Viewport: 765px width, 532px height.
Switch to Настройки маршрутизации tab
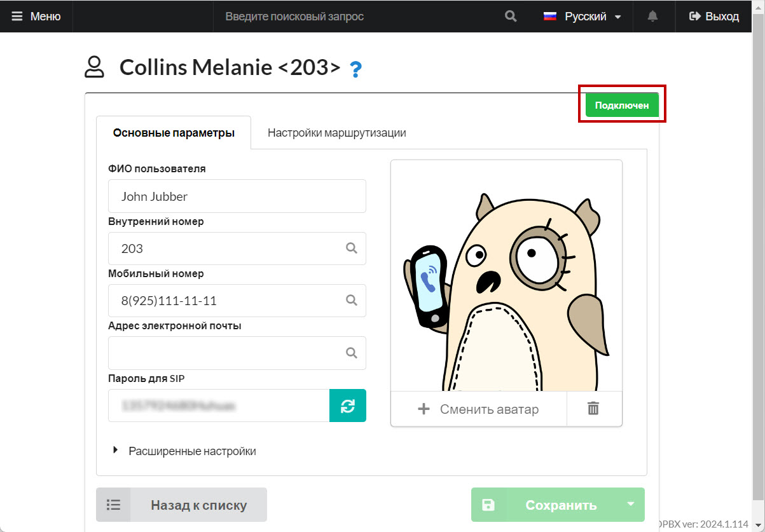coord(336,133)
